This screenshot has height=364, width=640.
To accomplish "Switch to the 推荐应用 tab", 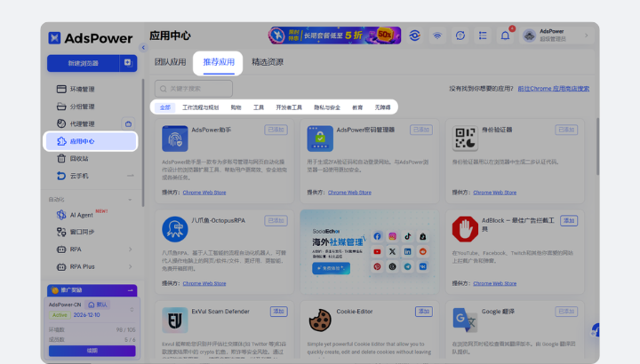I will tap(219, 62).
